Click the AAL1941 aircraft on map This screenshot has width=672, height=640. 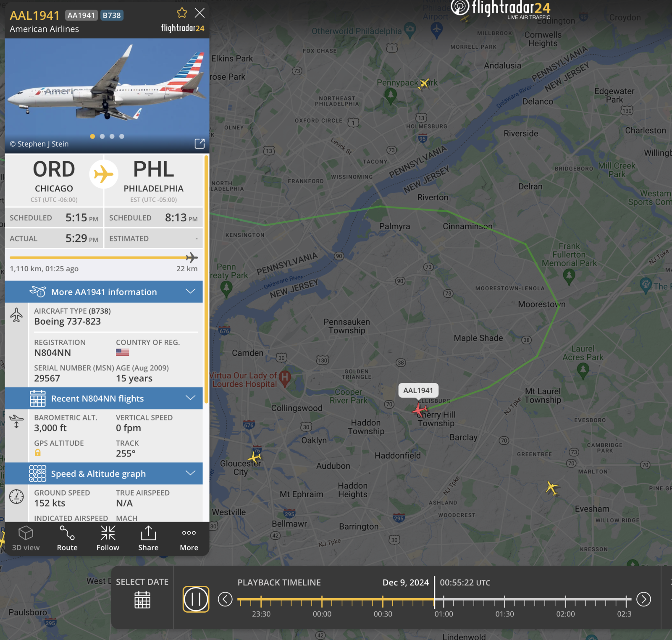[x=419, y=409]
